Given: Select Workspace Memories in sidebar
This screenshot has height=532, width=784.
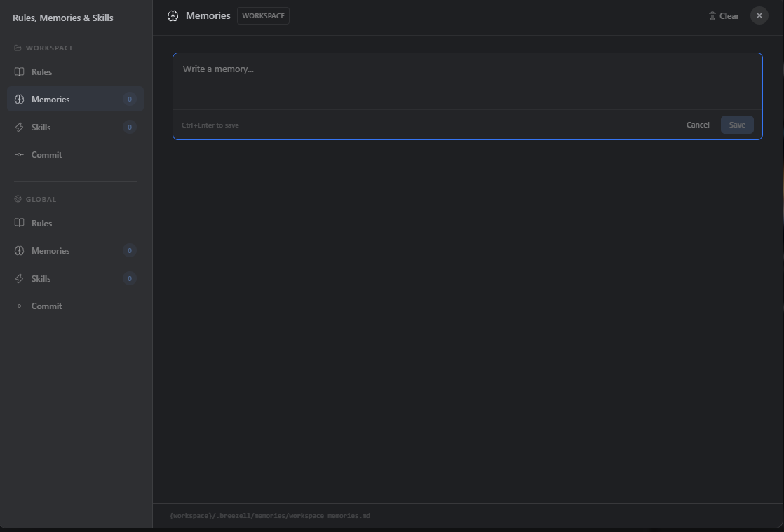Looking at the screenshot, I should [x=76, y=99].
